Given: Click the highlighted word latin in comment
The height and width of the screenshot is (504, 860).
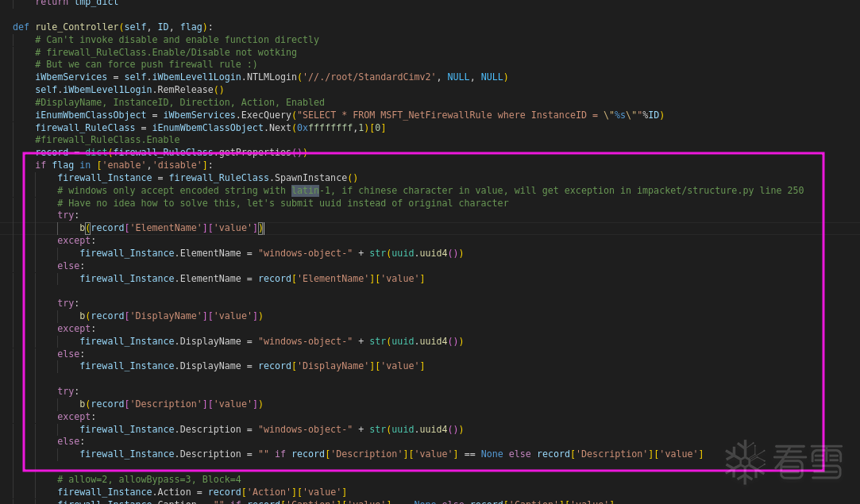Looking at the screenshot, I should tap(305, 190).
